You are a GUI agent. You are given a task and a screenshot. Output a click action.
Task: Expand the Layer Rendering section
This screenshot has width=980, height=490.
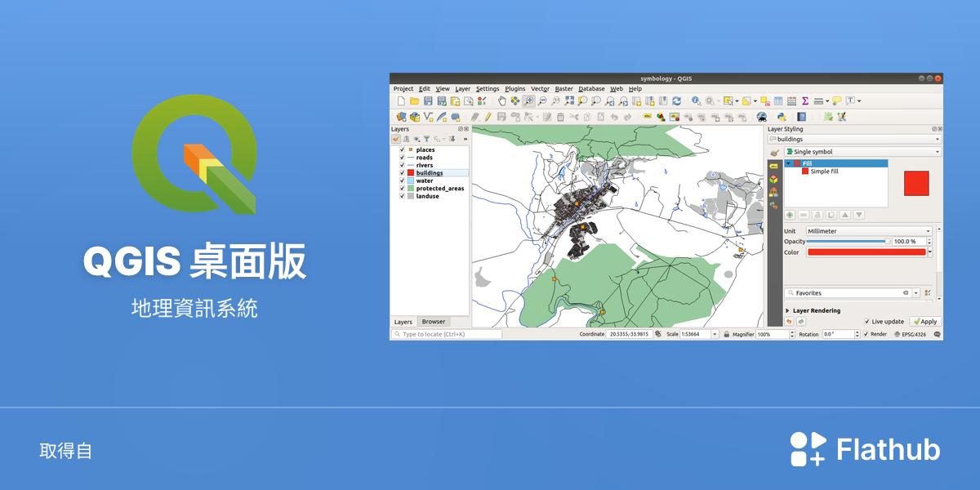[787, 311]
